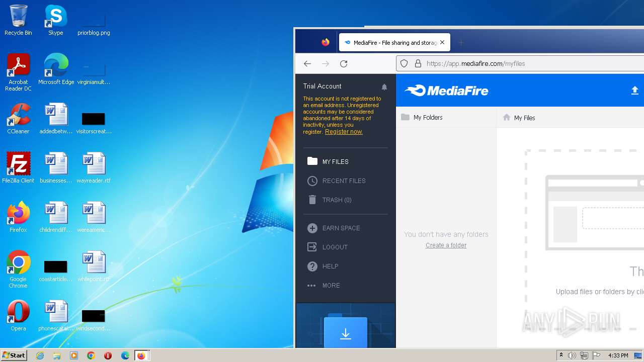Click the My Folders header
644x362 pixels.
point(422,117)
